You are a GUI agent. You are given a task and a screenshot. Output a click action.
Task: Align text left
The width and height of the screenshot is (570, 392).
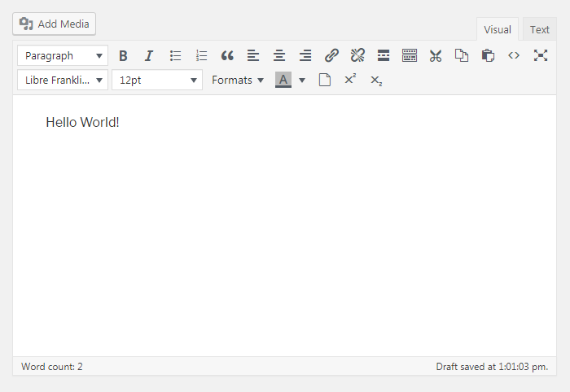point(253,55)
